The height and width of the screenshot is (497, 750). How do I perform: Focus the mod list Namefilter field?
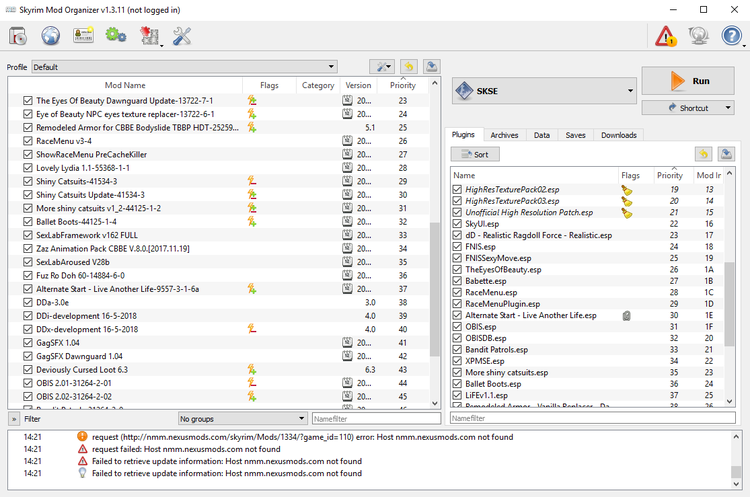pyautogui.click(x=376, y=419)
